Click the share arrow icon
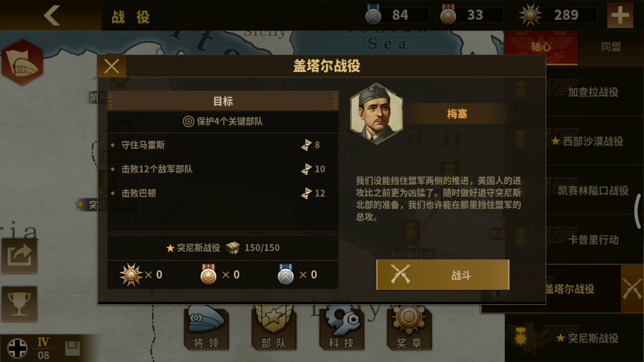 19,255
